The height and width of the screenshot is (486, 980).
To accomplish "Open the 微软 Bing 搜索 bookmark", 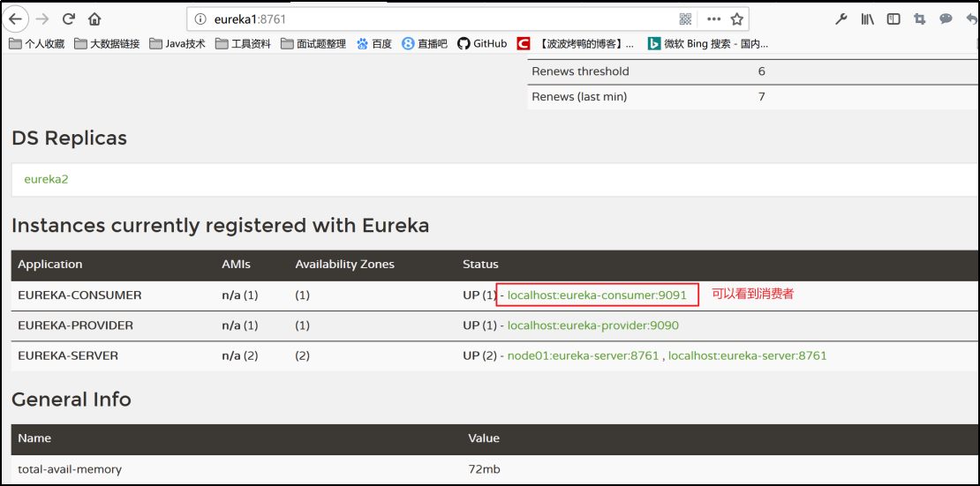I will pos(708,44).
